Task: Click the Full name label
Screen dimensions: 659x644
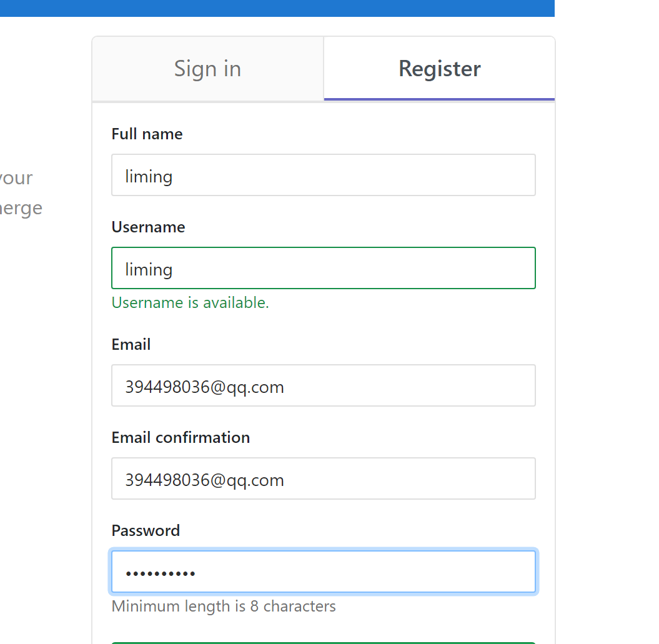Action: point(147,134)
